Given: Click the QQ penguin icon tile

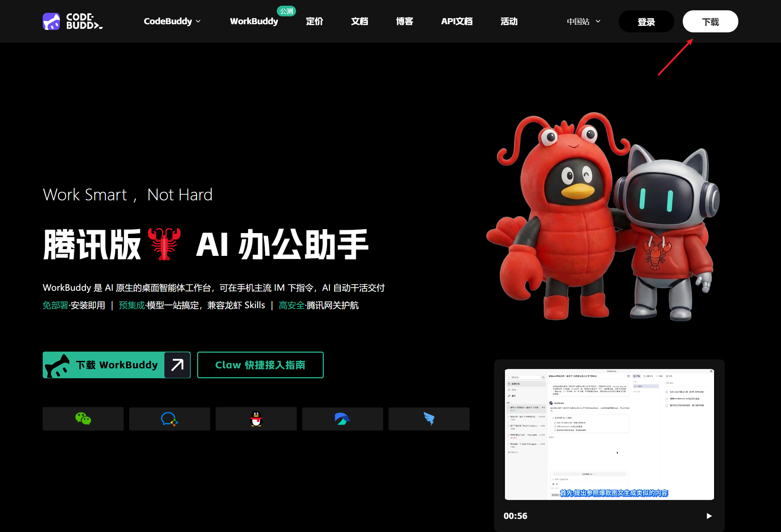Looking at the screenshot, I should (x=256, y=419).
